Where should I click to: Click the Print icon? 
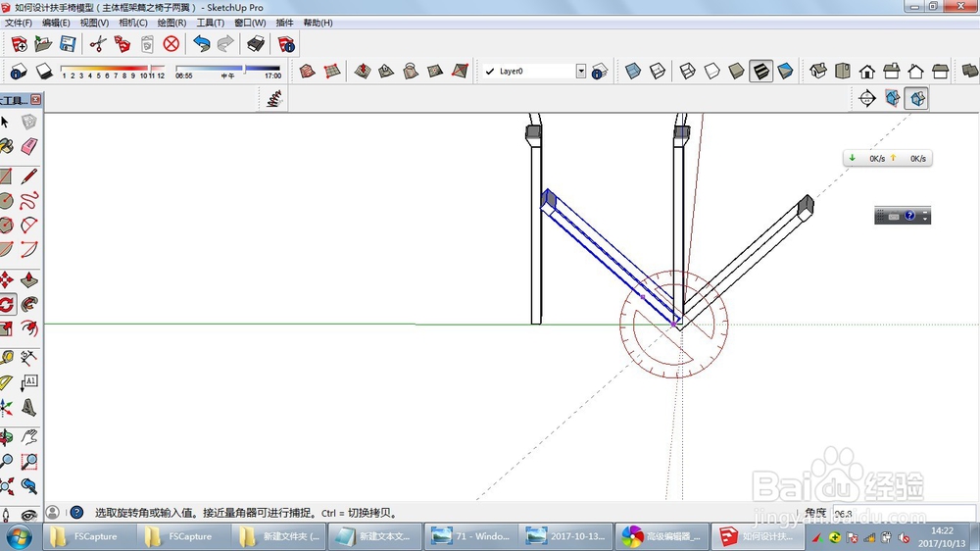pyautogui.click(x=256, y=44)
